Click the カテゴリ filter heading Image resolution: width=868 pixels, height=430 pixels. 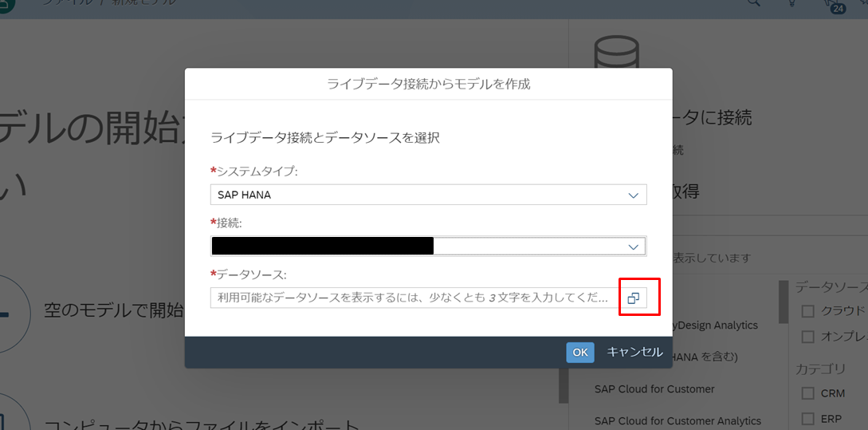[x=820, y=369]
